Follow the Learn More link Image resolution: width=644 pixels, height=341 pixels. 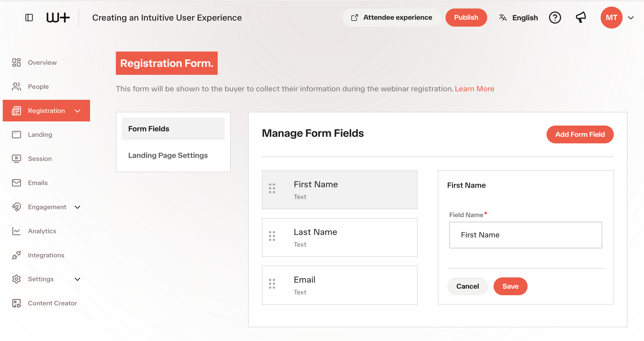coord(474,89)
